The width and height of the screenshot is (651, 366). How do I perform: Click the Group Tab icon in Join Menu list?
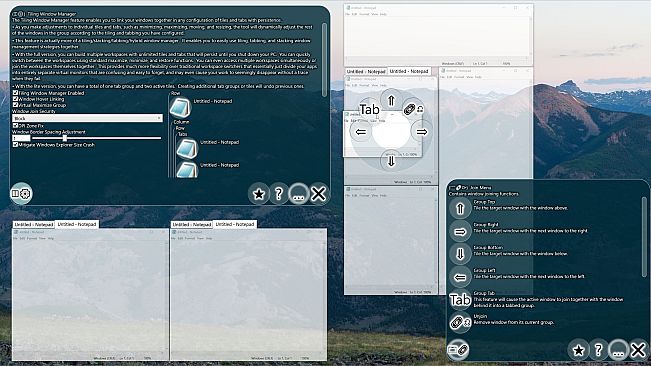point(460,300)
